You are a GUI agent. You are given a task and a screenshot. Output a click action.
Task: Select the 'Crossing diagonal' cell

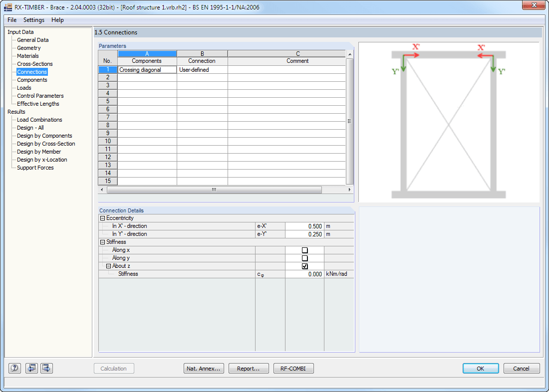point(147,70)
